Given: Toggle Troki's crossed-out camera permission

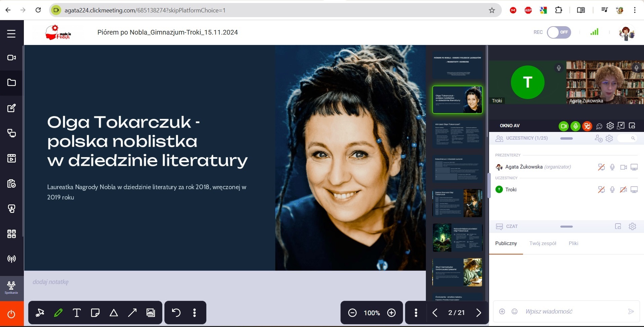Looking at the screenshot, I should coord(623,190).
